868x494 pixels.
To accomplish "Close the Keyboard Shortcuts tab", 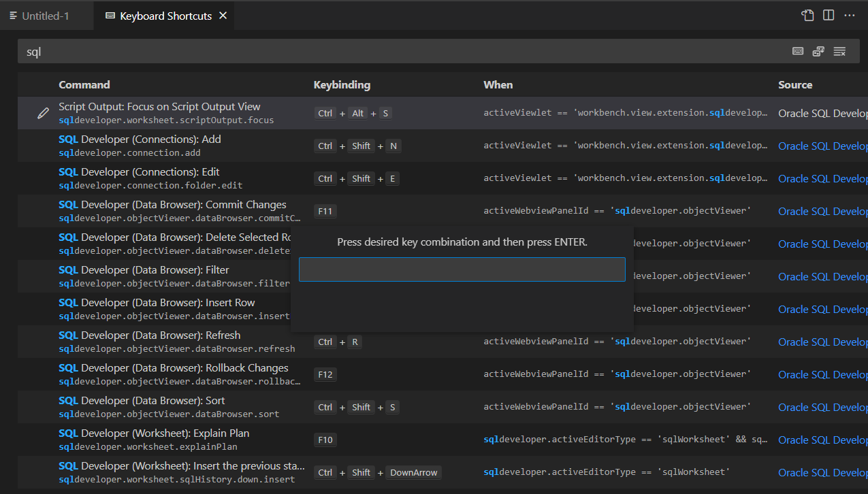I will coord(223,16).
